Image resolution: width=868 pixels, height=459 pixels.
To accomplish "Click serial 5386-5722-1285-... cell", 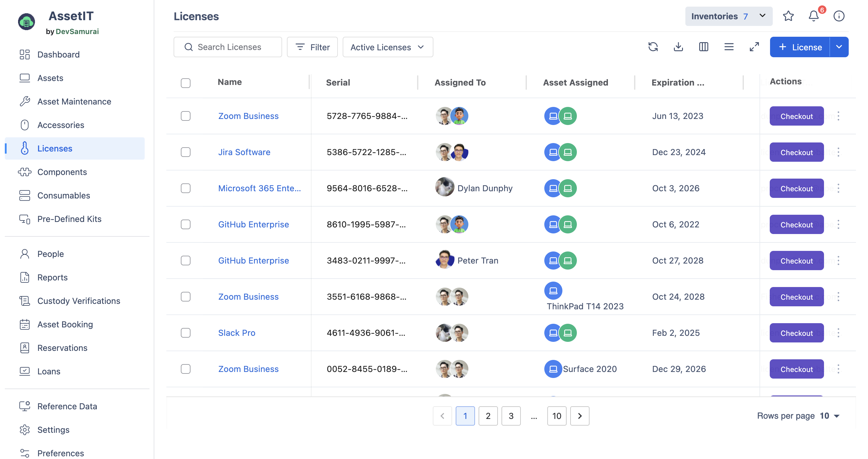I will pyautogui.click(x=366, y=152).
